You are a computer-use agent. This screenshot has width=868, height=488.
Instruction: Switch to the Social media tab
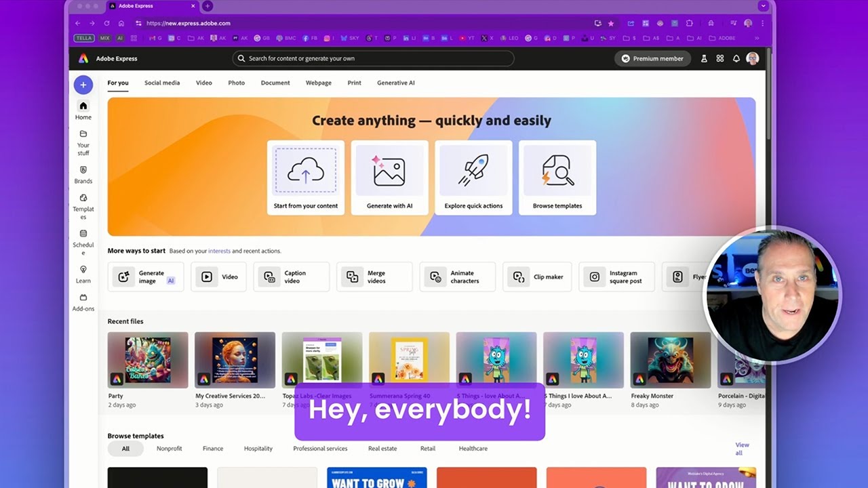pos(162,83)
